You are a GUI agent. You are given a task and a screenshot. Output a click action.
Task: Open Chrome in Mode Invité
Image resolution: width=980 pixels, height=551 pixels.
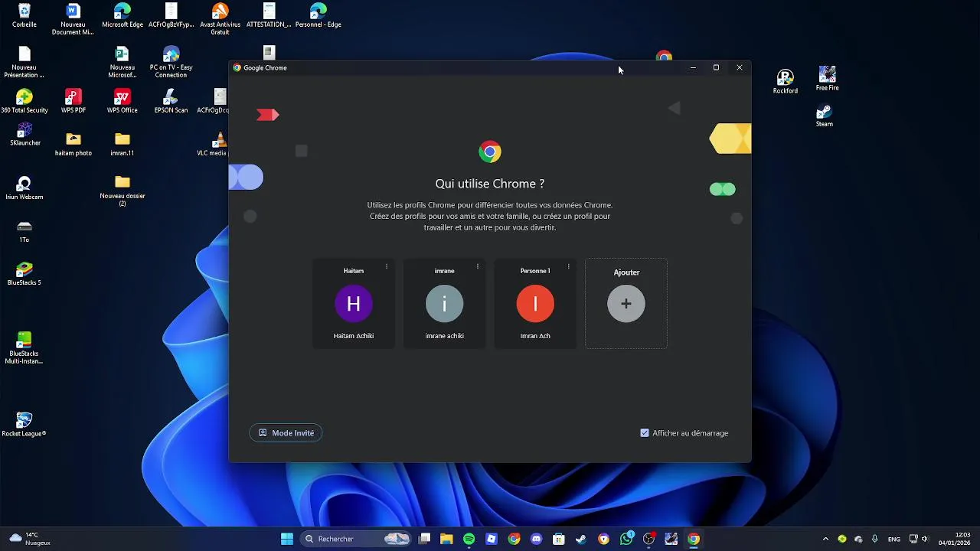(286, 433)
